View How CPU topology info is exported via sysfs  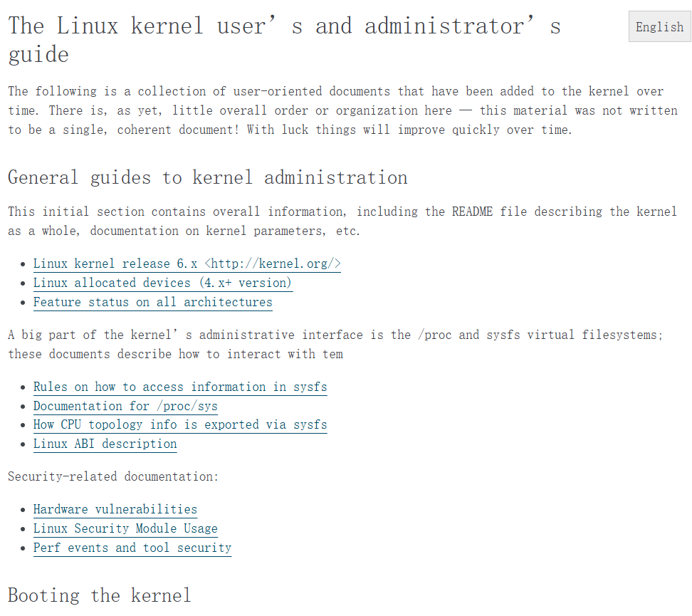[180, 424]
